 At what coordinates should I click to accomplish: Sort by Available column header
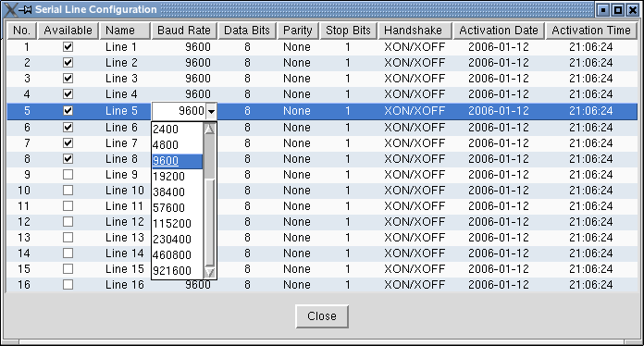point(68,31)
